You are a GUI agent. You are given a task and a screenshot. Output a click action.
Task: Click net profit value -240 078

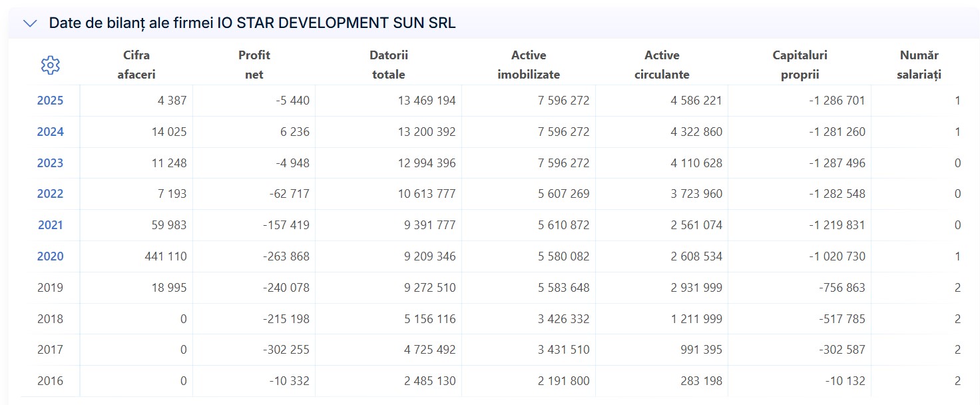286,288
